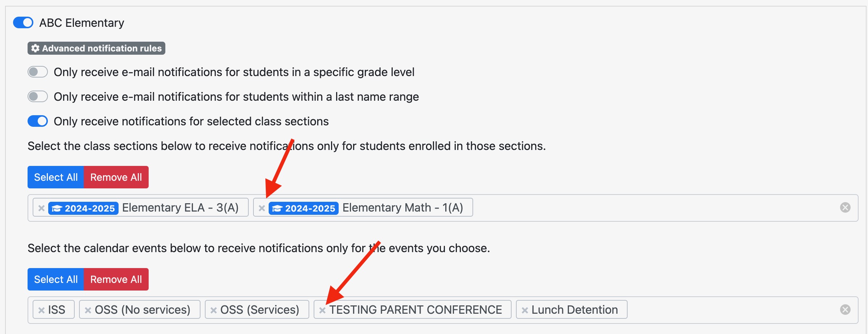Remove the Elementary Math - 1(A) section tag
The width and height of the screenshot is (868, 334).
(x=262, y=208)
